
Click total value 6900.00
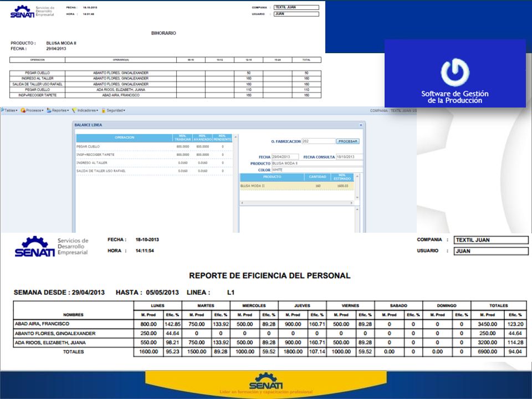pyautogui.click(x=488, y=352)
